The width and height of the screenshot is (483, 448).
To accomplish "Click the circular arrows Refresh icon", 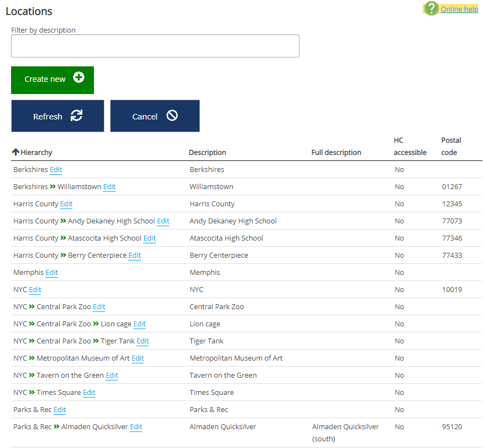I will coord(76,116).
